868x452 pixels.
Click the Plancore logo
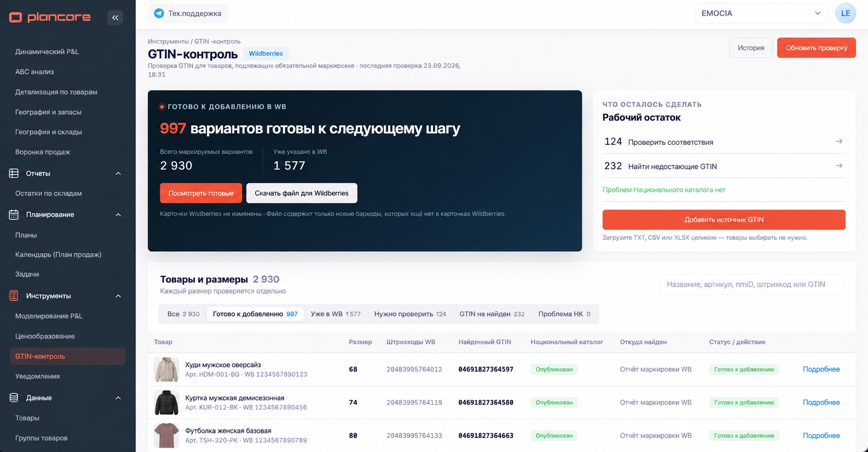coord(50,17)
